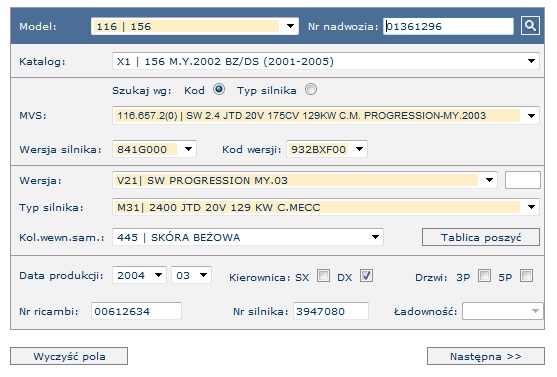Screen dimensions: 557x377
Task: Go to Następna >> page
Action: pos(486,356)
